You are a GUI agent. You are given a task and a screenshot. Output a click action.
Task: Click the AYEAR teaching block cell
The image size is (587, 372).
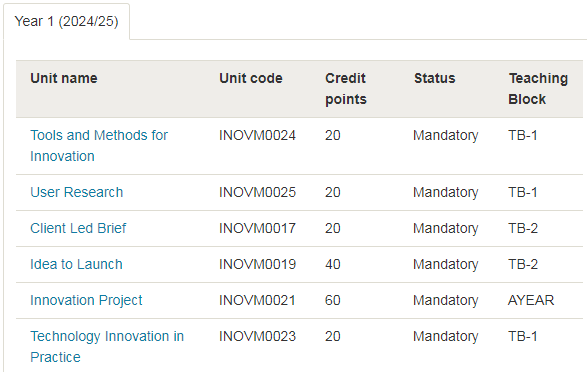click(531, 300)
